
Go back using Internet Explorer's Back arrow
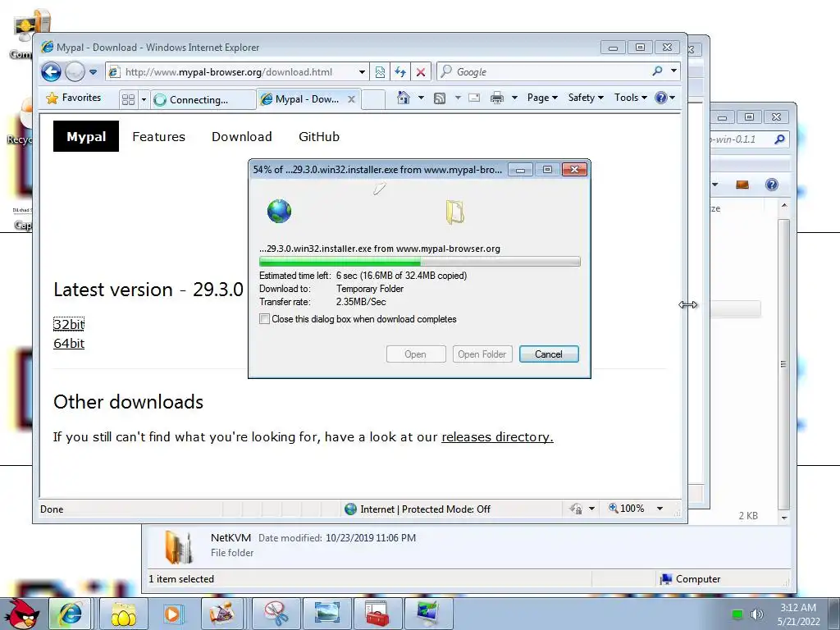pos(52,72)
